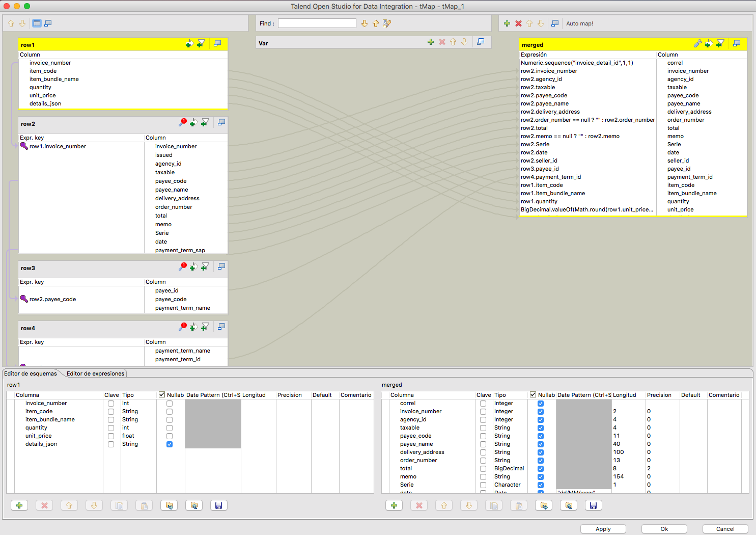Click the Cancel button
Viewport: 756px width, 535px height.
tap(725, 529)
